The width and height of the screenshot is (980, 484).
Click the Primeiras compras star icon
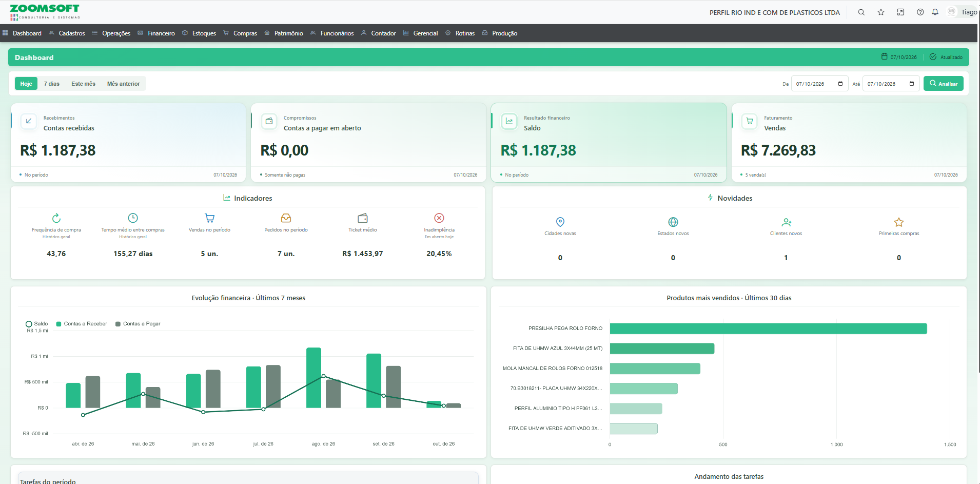point(899,222)
